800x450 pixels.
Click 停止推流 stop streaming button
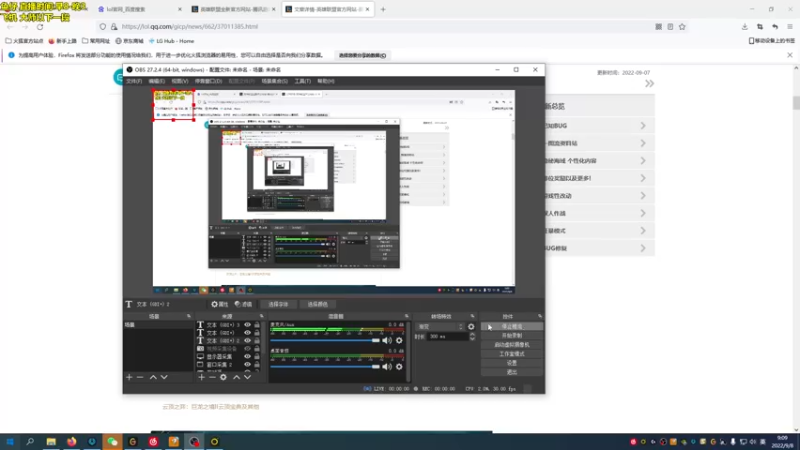[512, 327]
